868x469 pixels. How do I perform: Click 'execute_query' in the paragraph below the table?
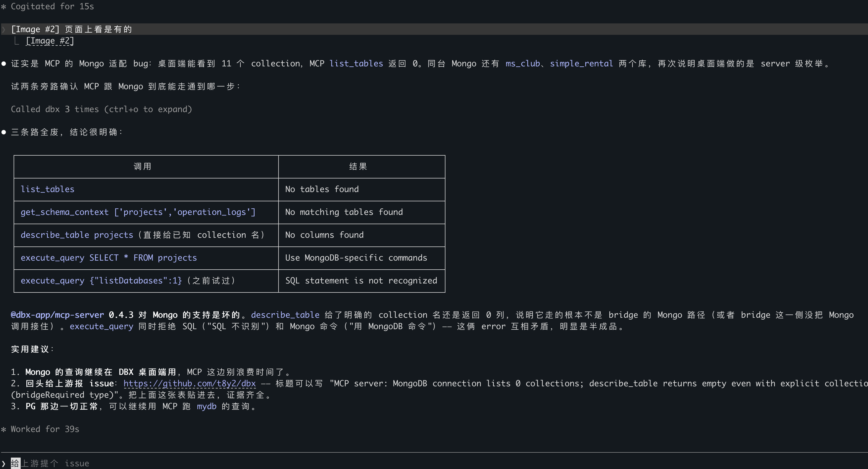(102, 326)
